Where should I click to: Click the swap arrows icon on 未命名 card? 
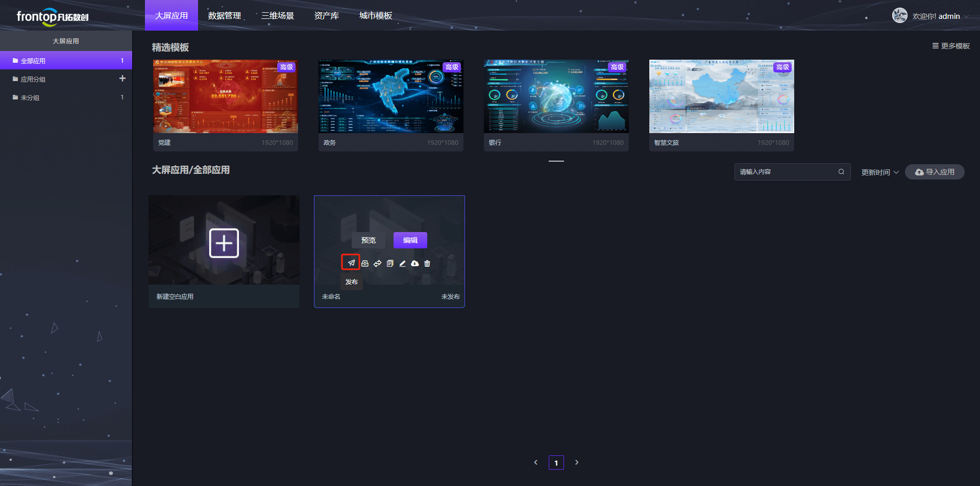(377, 264)
